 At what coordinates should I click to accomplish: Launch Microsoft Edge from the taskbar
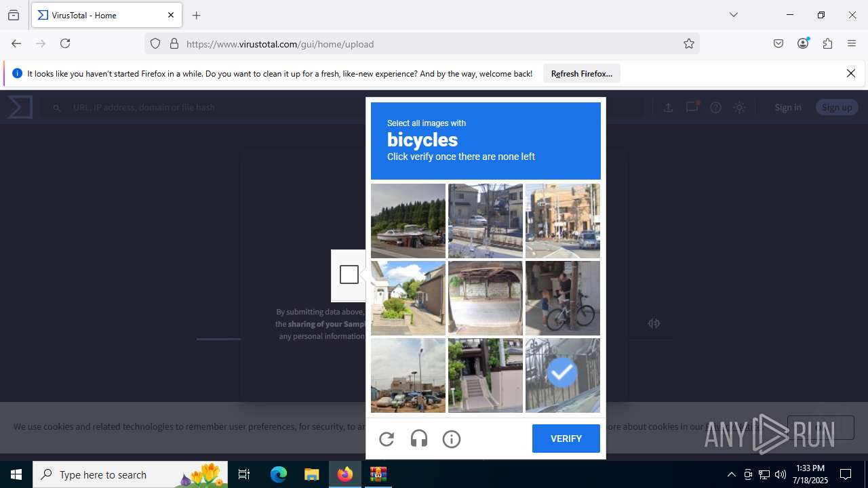click(x=279, y=474)
